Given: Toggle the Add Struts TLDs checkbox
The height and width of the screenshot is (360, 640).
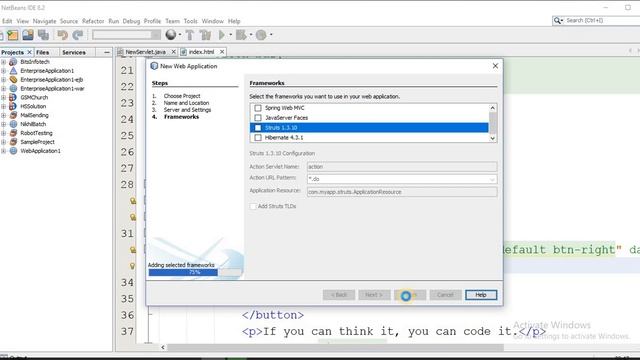Looking at the screenshot, I should pos(253,207).
